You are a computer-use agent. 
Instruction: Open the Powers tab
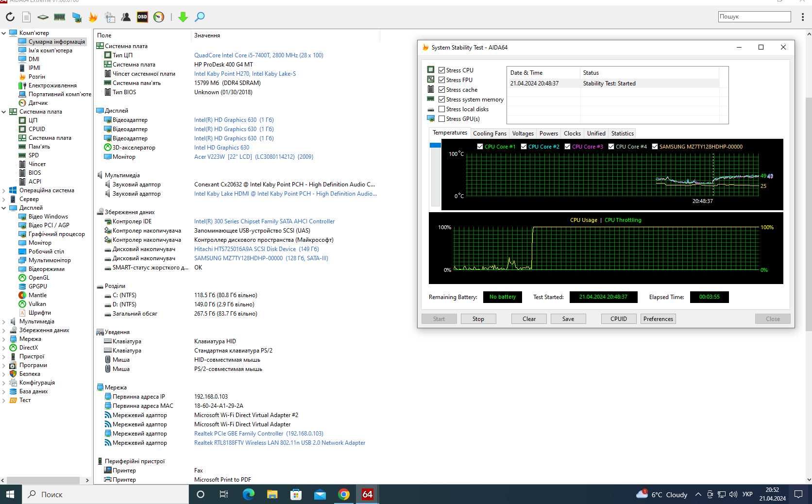pos(548,134)
